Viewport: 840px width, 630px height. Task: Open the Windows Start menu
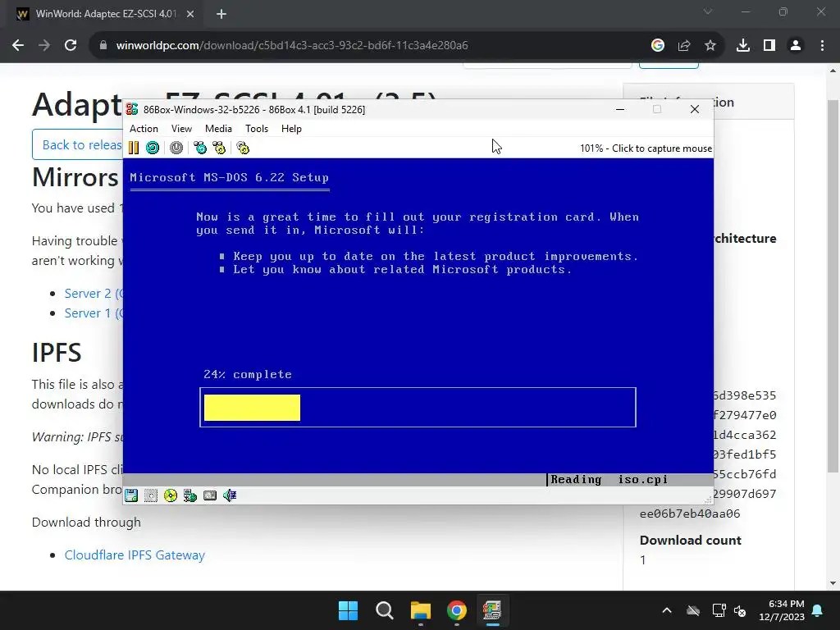click(x=348, y=610)
